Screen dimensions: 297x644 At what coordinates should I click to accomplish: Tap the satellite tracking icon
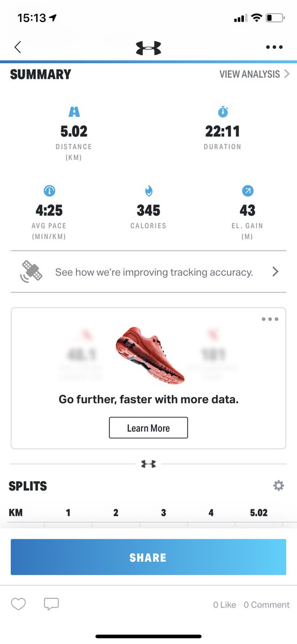point(32,272)
